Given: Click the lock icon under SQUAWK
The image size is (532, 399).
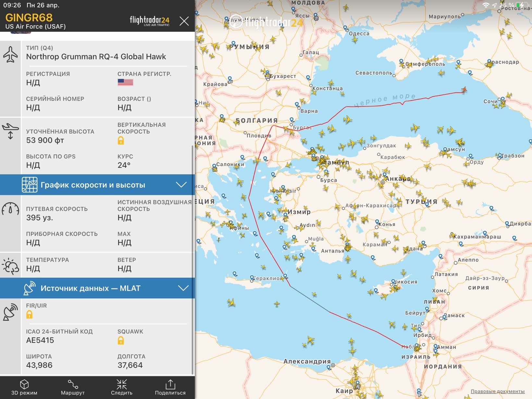Looking at the screenshot, I should pos(121,340).
